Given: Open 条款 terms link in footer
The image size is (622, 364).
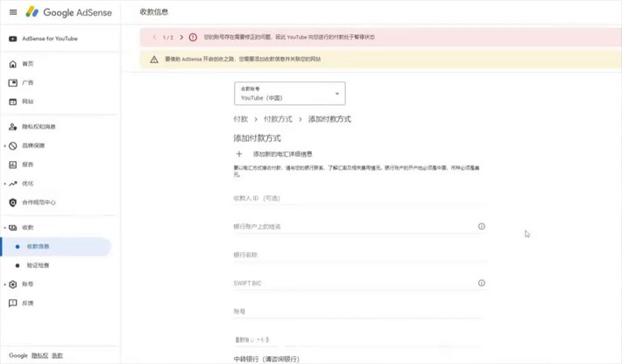Looking at the screenshot, I should click(57, 355).
